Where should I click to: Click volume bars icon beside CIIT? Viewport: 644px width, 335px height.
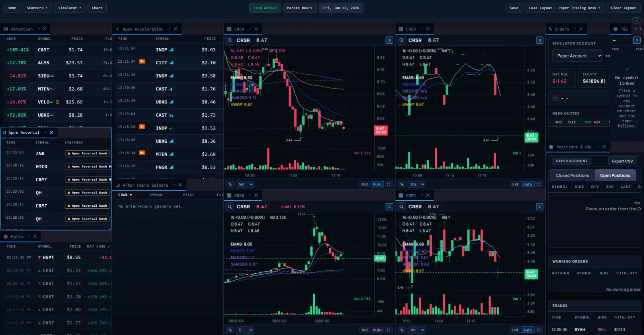171,63
